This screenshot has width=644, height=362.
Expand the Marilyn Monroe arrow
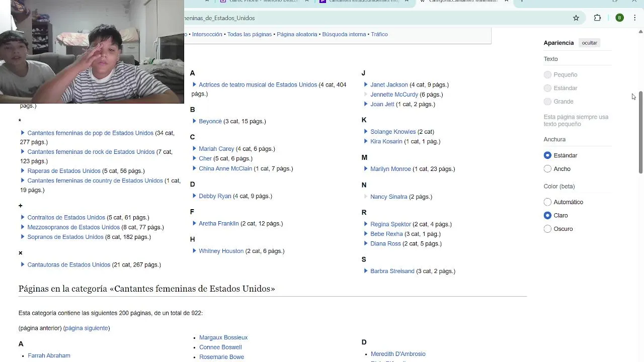366,169
